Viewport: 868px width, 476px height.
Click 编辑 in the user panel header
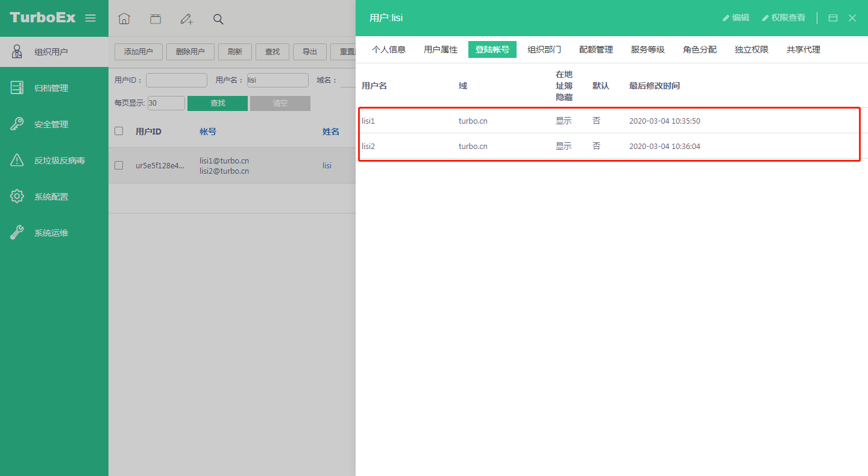(x=736, y=18)
